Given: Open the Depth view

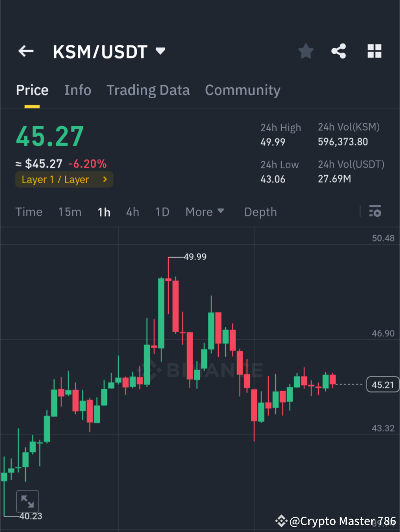Looking at the screenshot, I should (260, 212).
